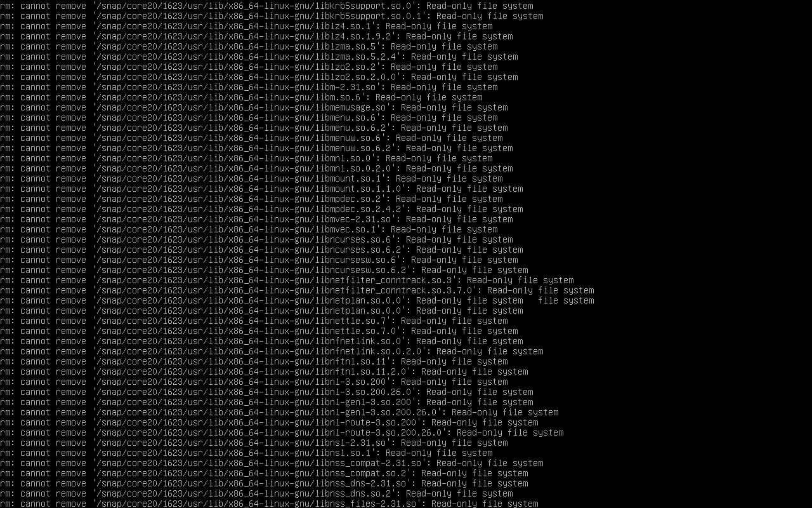Select the libmemusage.so line
This screenshot has height=508, width=812.
click(254, 107)
